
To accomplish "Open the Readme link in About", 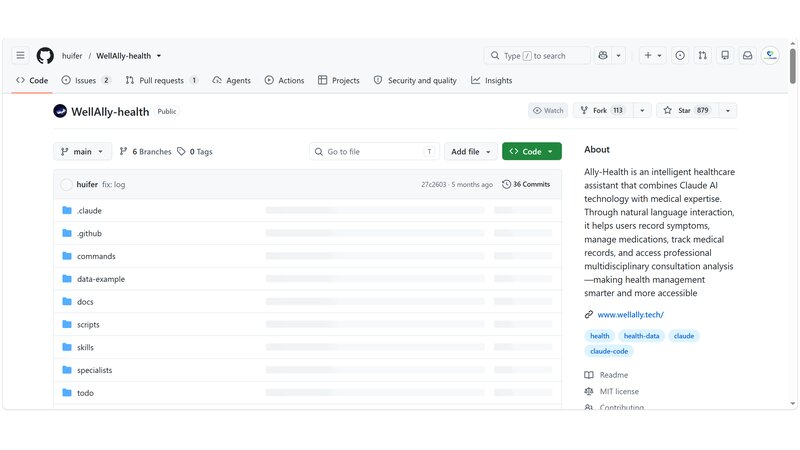I will pos(614,375).
